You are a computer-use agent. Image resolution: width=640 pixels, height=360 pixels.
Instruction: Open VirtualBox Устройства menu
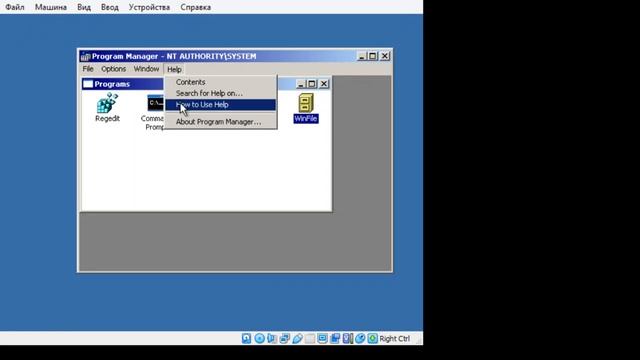149,7
